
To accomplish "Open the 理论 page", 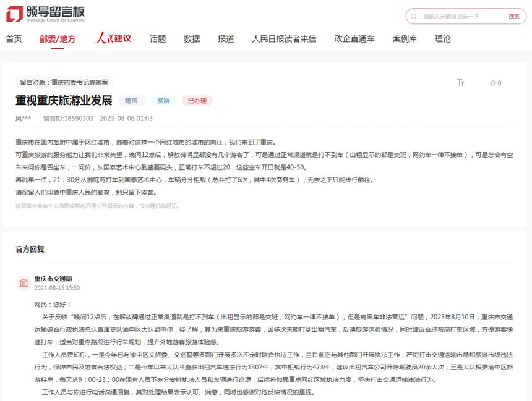I will click(x=443, y=38).
